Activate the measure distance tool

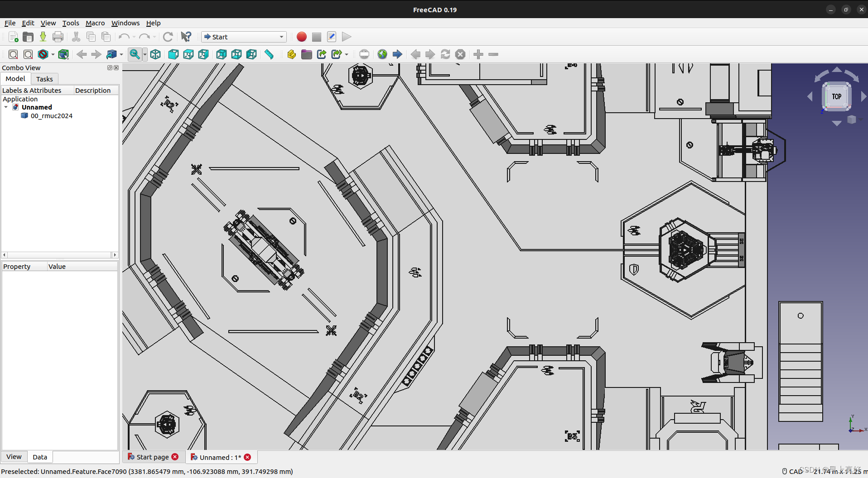pos(269,54)
